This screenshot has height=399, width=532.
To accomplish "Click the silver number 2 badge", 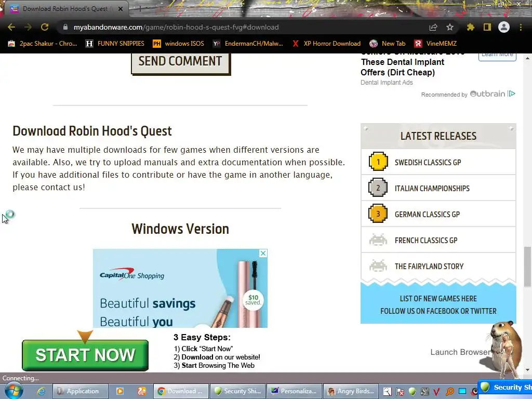I will coord(378,188).
